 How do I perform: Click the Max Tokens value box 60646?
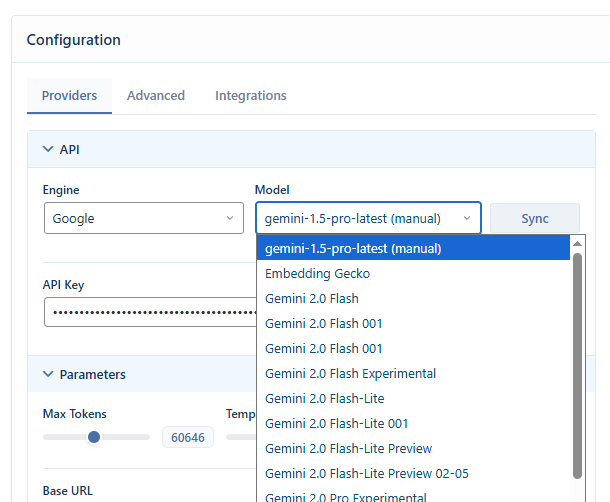coord(187,437)
